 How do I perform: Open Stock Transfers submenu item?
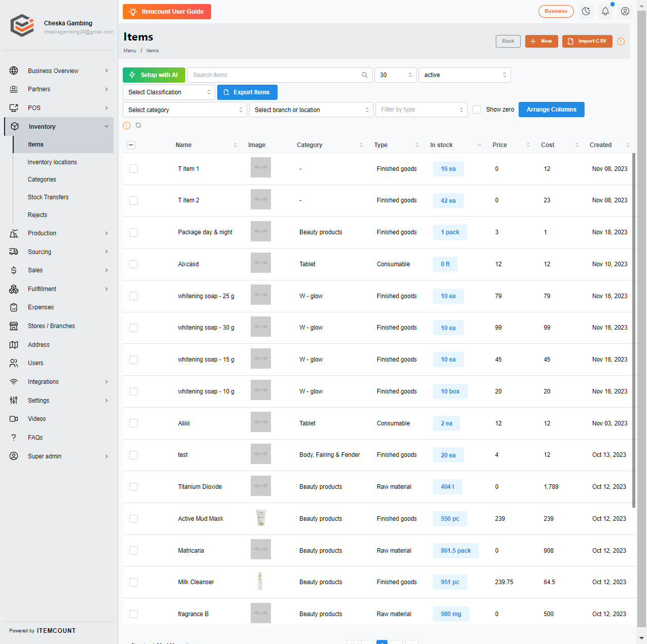48,197
